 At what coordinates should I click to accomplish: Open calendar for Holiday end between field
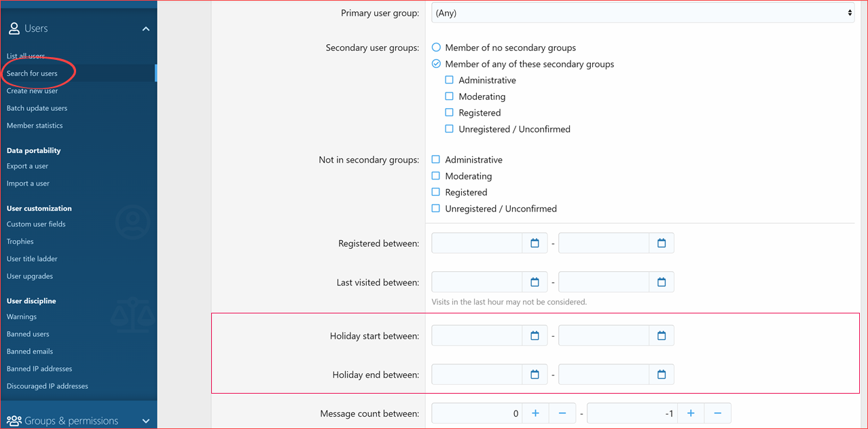[535, 374]
